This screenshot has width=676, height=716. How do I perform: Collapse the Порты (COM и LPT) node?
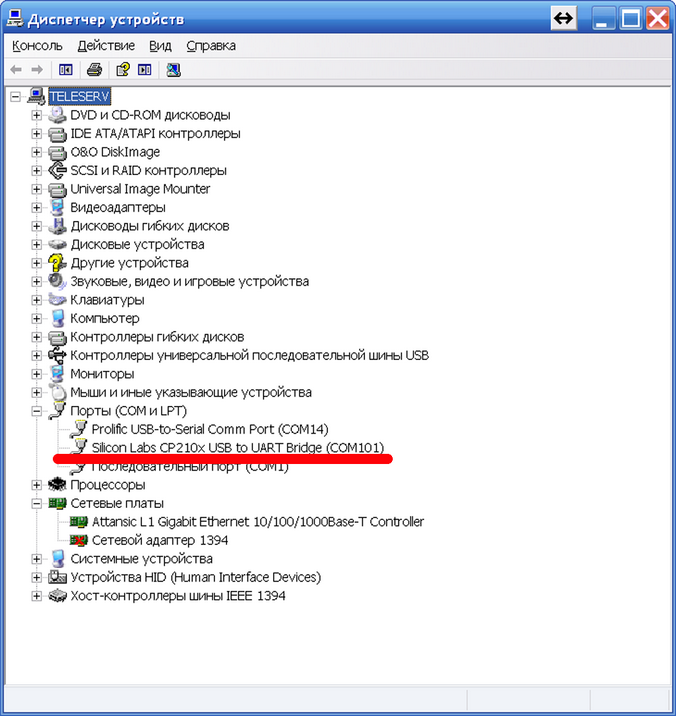37,411
